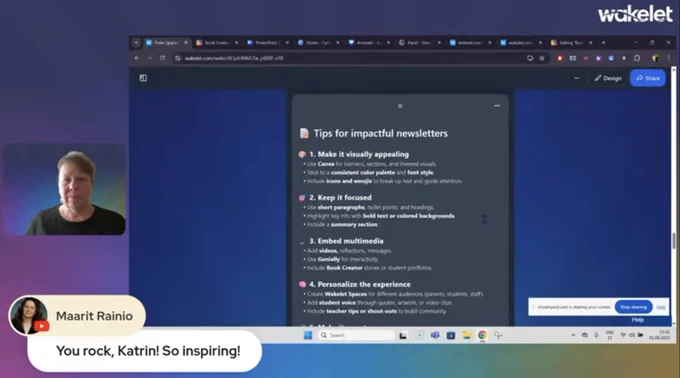Click the 'consistent color palette' bullet
The height and width of the screenshot is (378, 680).
click(x=370, y=173)
